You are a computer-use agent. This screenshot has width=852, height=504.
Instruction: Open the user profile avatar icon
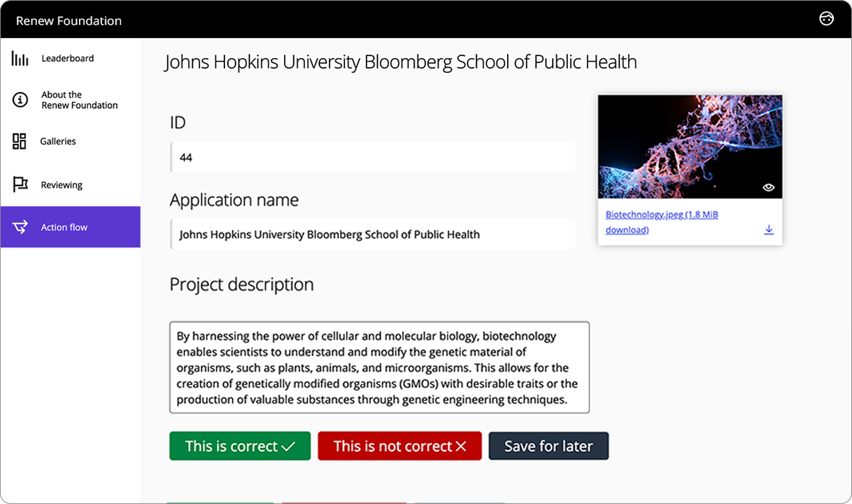[x=826, y=19]
